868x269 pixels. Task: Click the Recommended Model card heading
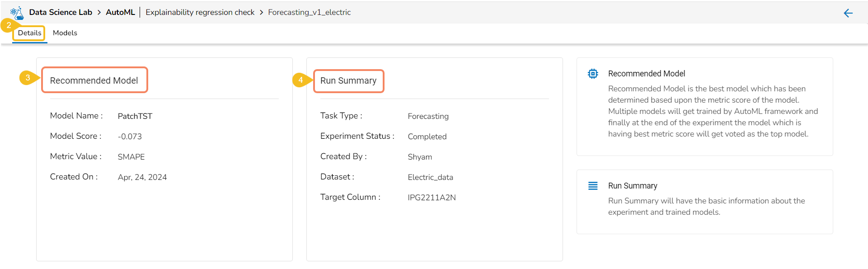pyautogui.click(x=94, y=80)
